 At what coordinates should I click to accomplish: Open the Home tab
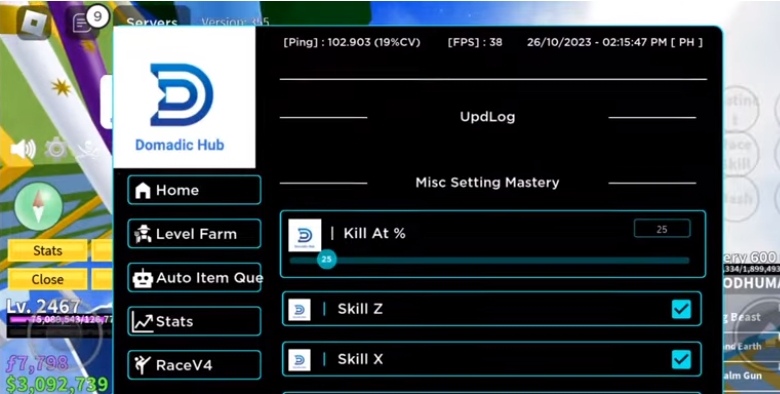[194, 190]
